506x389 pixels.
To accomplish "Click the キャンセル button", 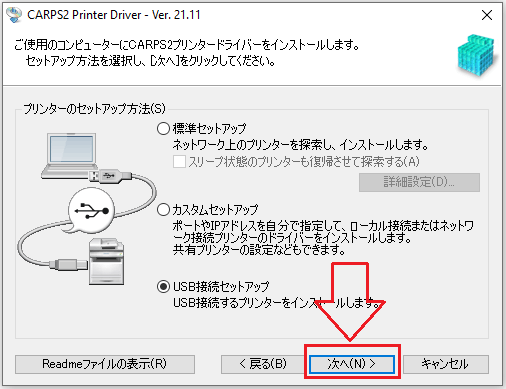I will pos(446,364).
